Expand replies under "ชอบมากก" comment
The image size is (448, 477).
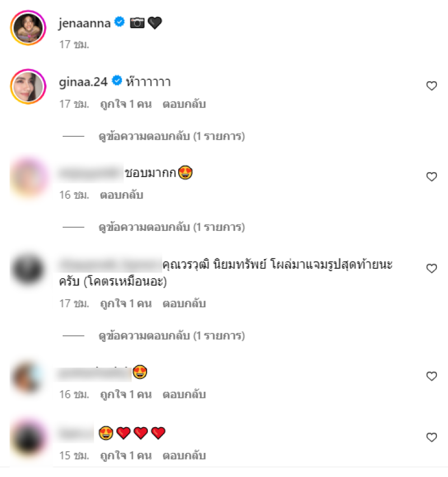coord(172,227)
